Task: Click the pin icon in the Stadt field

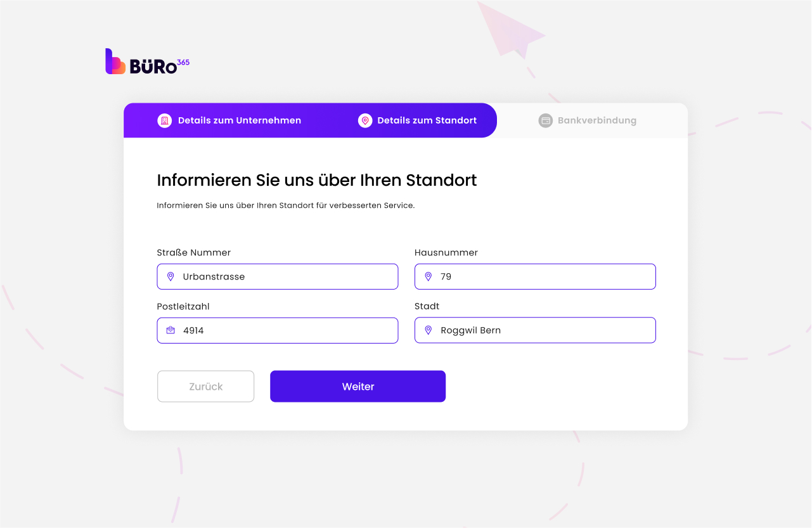Action: point(428,330)
